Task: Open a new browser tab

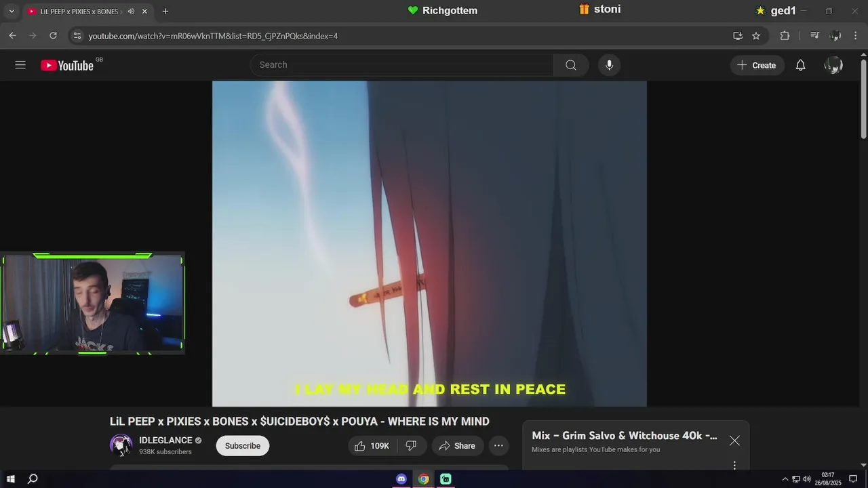Action: tap(165, 12)
